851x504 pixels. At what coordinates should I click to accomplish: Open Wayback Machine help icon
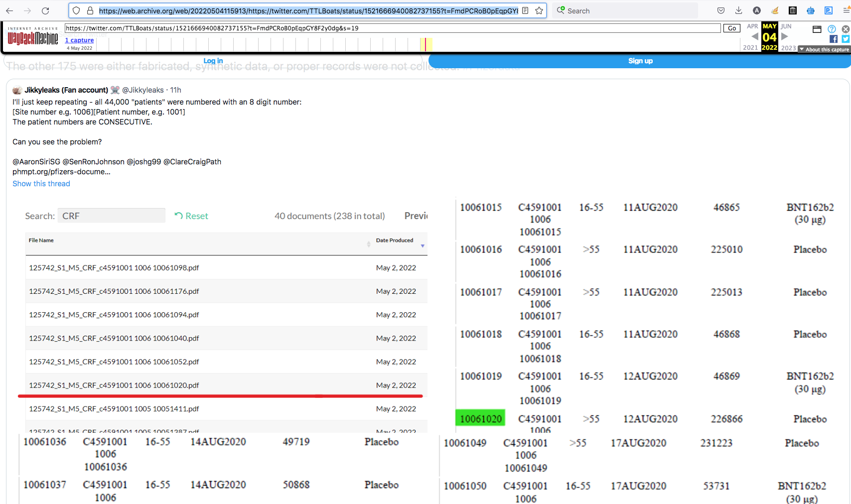[832, 29]
